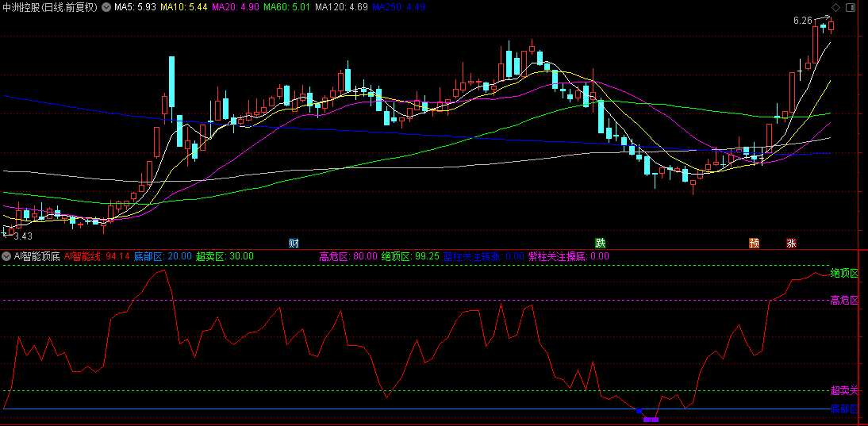Click the 中洲控股(日线.前复权) chart title

coord(50,8)
